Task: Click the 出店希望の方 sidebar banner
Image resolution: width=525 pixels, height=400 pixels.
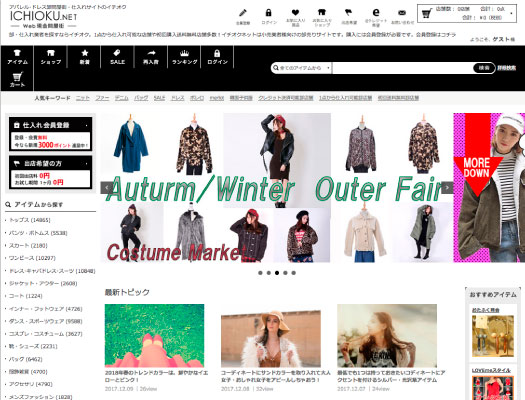Action: 51,172
